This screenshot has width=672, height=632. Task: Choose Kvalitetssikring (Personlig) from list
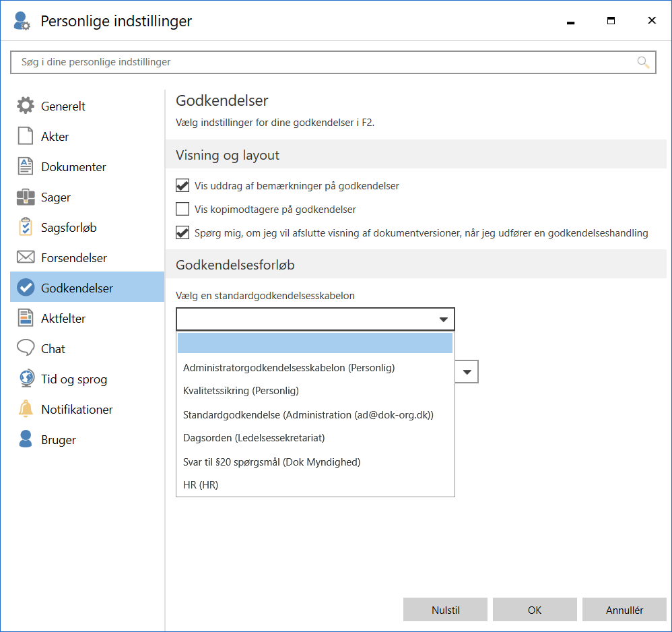coord(241,391)
